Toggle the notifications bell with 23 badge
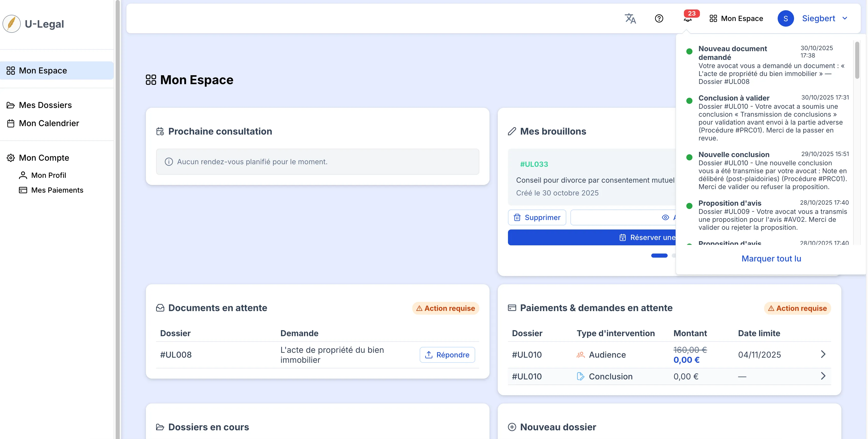The width and height of the screenshot is (868, 439). [x=688, y=18]
